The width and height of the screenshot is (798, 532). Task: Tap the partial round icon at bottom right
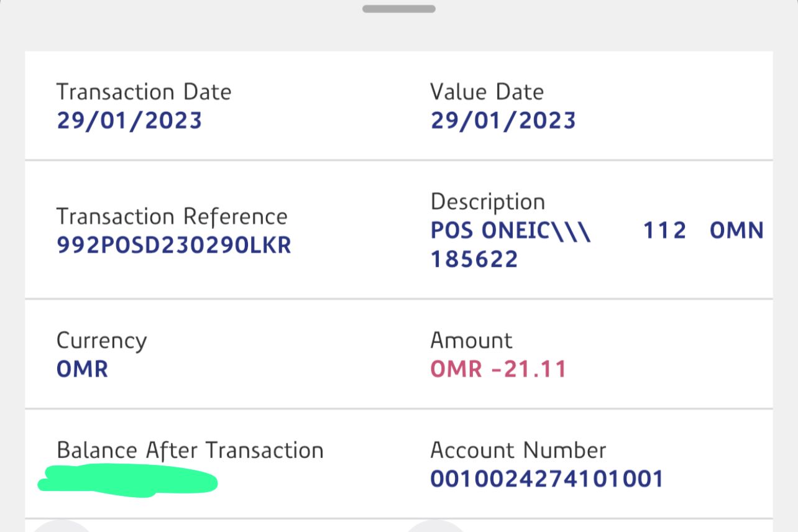[435, 527]
